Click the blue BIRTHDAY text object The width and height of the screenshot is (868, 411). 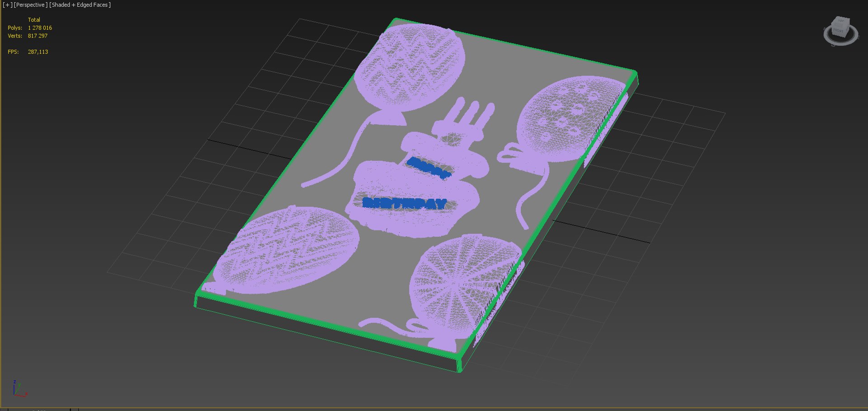(x=405, y=203)
